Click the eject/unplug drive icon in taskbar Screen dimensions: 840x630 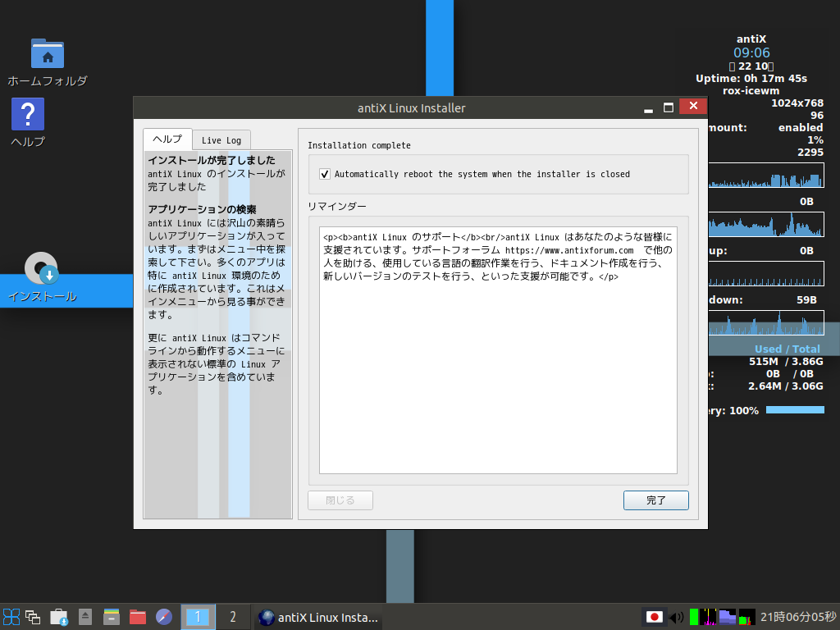click(85, 617)
